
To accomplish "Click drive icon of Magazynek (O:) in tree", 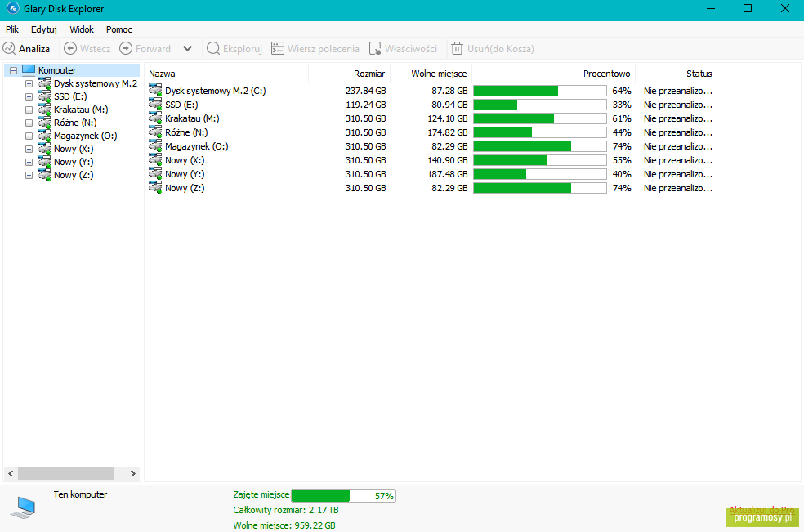I will click(x=44, y=136).
